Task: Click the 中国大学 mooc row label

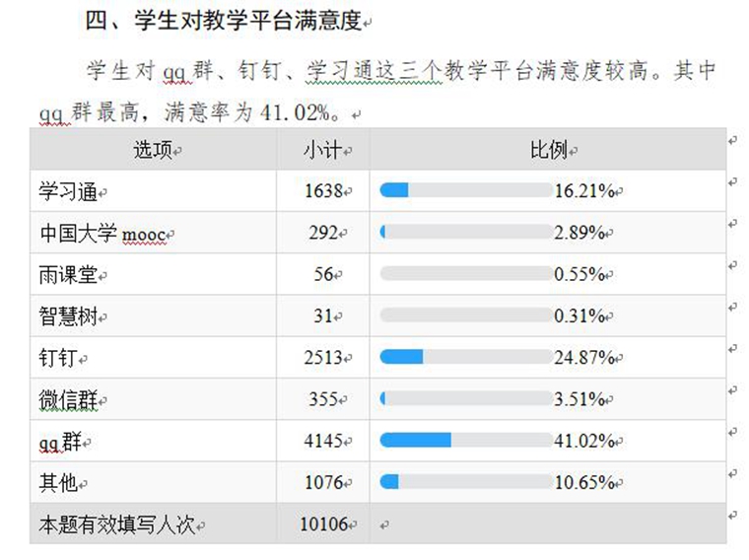Action: [x=101, y=234]
